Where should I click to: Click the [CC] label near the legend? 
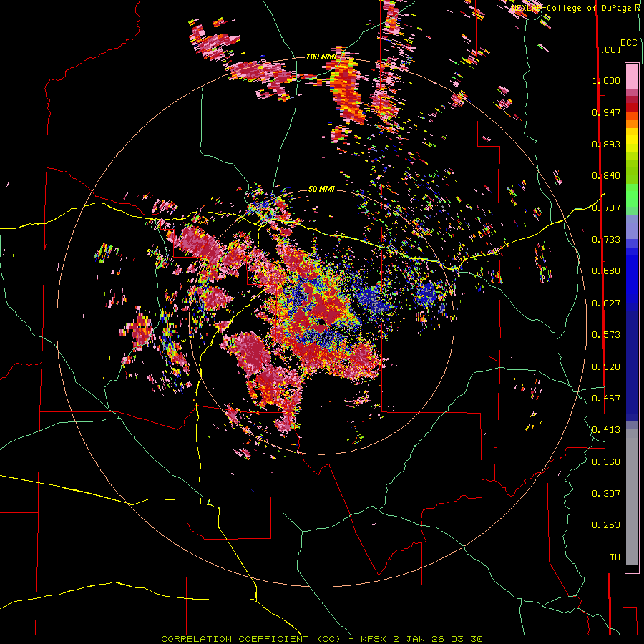(x=611, y=49)
